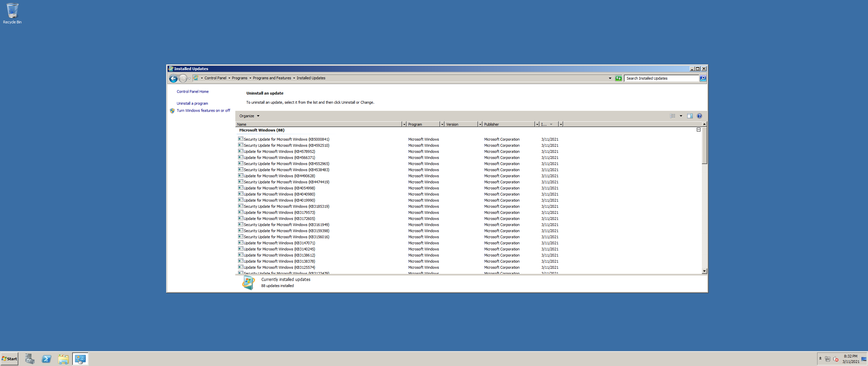Open the Program column filter dropdown
Image resolution: width=868 pixels, height=366 pixels.
[442, 124]
